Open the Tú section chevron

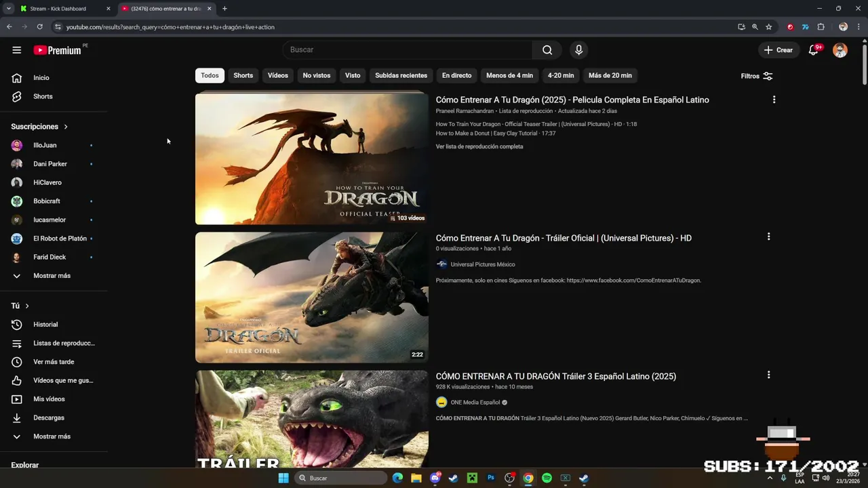pos(27,306)
